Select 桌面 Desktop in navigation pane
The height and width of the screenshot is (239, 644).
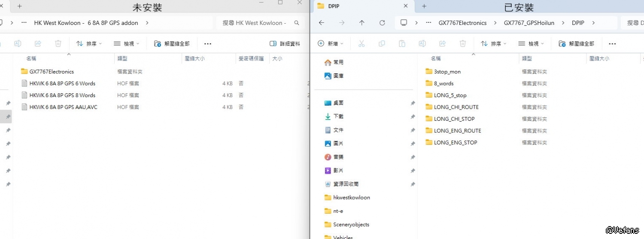click(334, 103)
